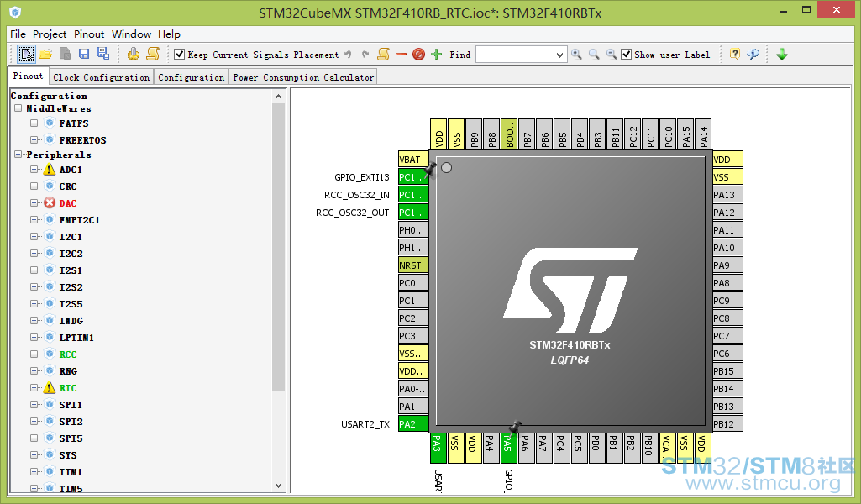
Task: Switch to the Configuration tab
Action: point(191,77)
